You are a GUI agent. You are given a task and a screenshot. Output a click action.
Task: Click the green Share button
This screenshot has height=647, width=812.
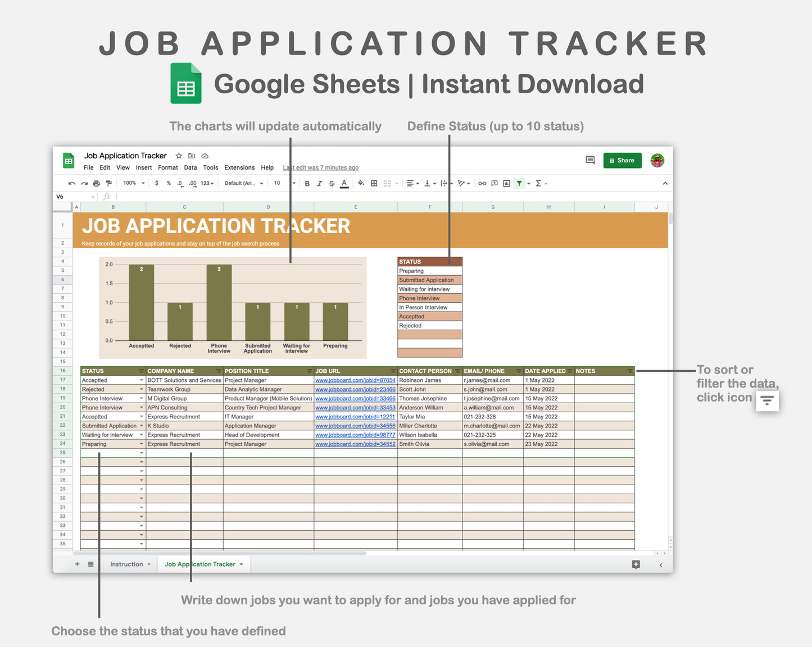pyautogui.click(x=622, y=160)
